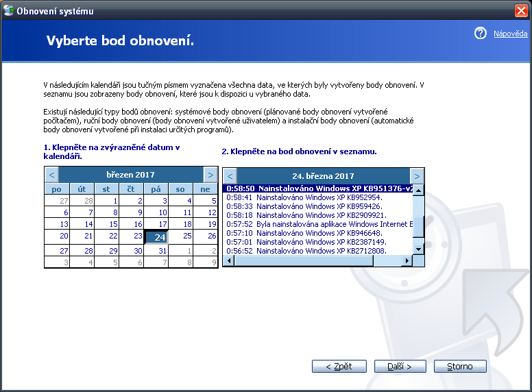Pick March 8 in the calendar
Viewport: 532px width, 392px height.
click(x=106, y=212)
